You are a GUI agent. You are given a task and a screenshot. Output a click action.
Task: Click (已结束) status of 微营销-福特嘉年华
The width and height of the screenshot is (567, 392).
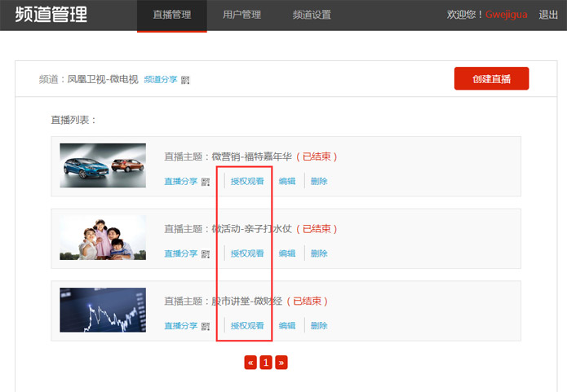tap(317, 156)
